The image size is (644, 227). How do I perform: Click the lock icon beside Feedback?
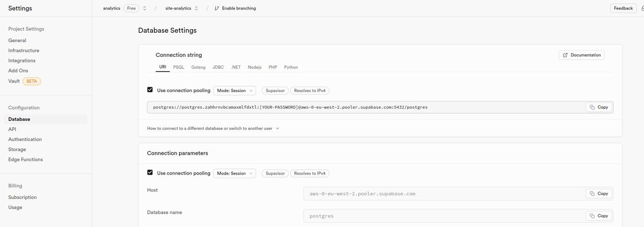(642, 8)
